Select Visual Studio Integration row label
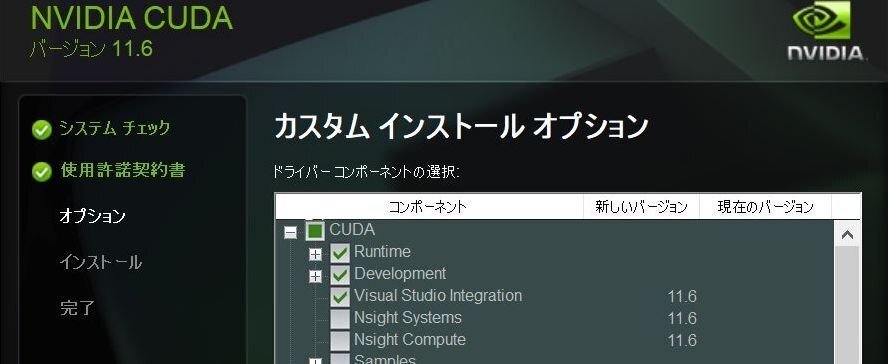This screenshot has height=364, width=888. pyautogui.click(x=438, y=296)
